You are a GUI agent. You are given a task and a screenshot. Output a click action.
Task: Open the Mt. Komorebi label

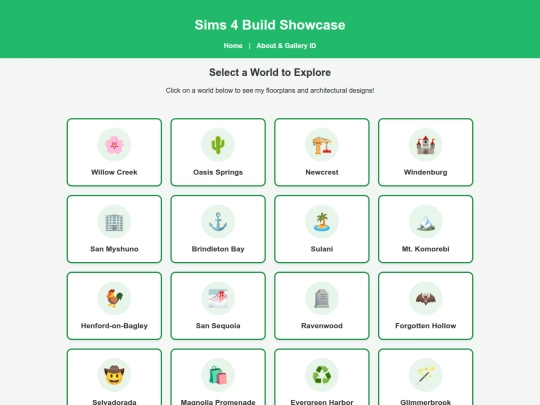426,249
